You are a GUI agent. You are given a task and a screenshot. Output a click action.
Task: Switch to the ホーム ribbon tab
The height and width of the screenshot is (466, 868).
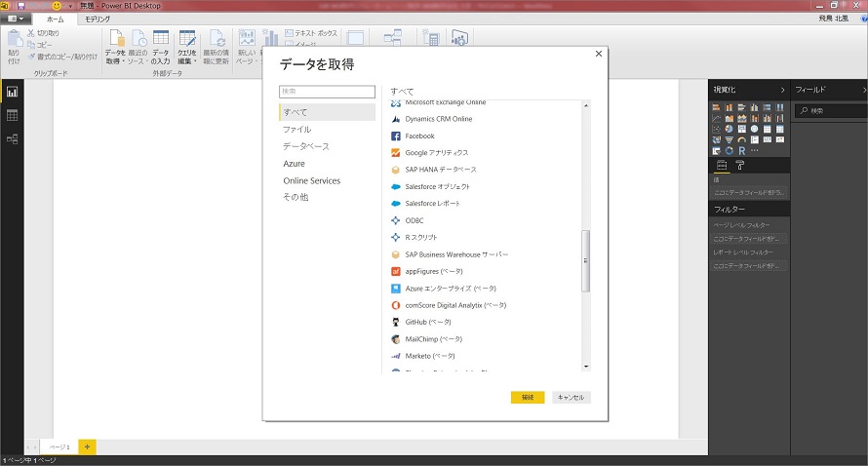click(x=55, y=19)
